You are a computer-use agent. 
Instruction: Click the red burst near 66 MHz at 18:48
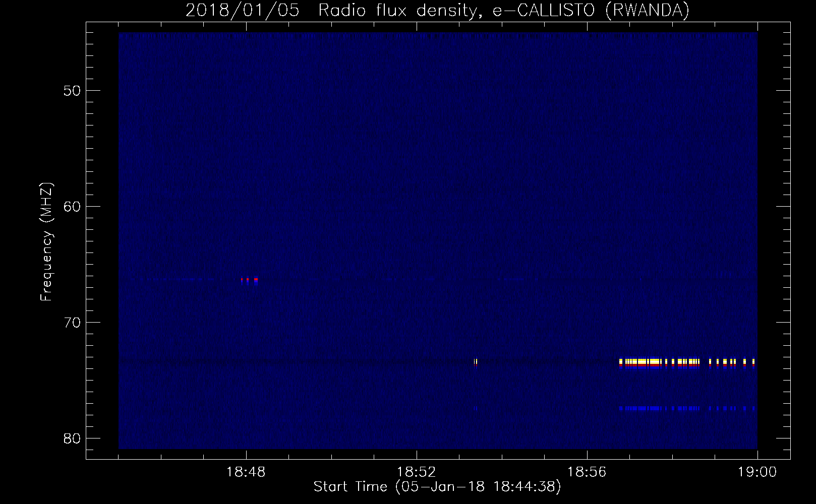(x=250, y=279)
